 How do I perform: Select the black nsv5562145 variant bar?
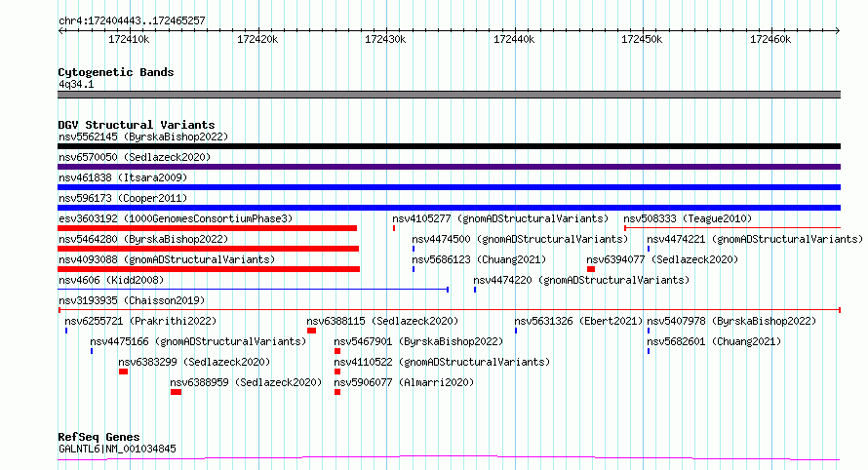point(449,146)
